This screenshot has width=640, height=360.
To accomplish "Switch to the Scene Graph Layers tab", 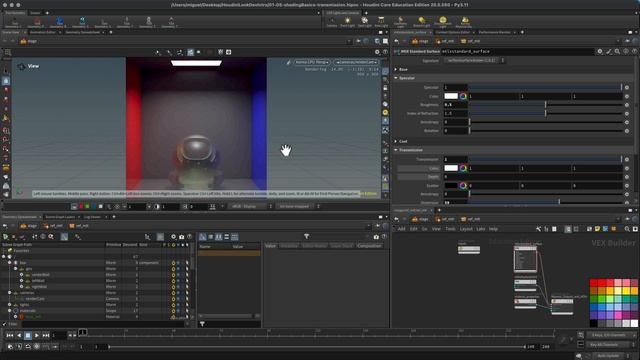I will 60,217.
